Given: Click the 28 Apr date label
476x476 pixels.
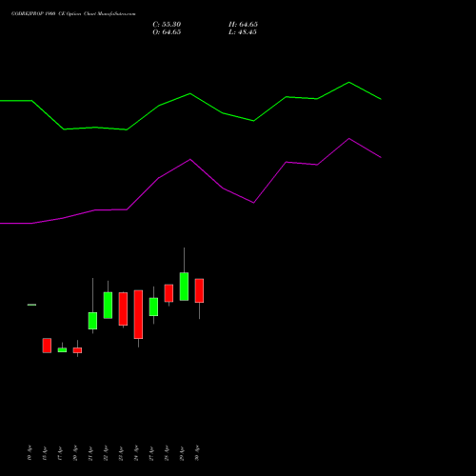Looking at the screenshot, I should (x=167, y=453).
